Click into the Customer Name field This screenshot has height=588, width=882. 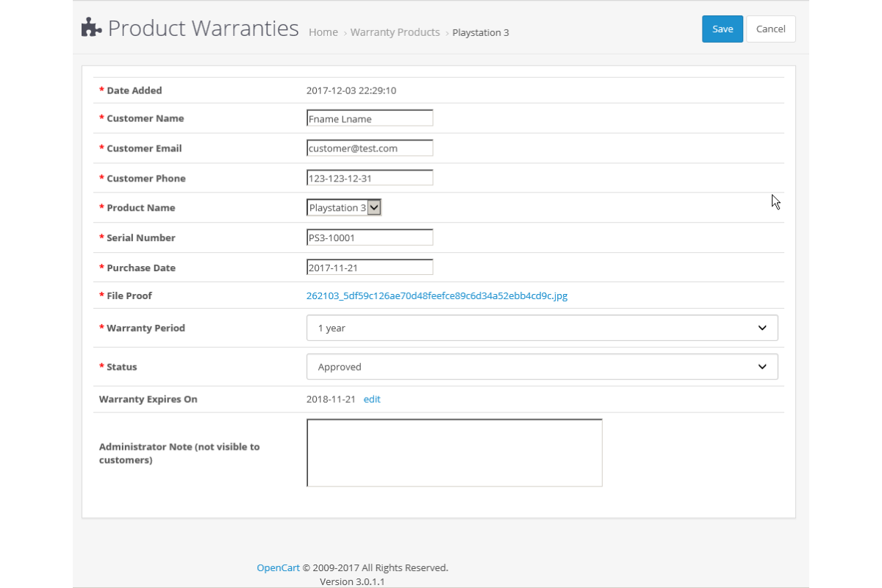click(x=370, y=118)
